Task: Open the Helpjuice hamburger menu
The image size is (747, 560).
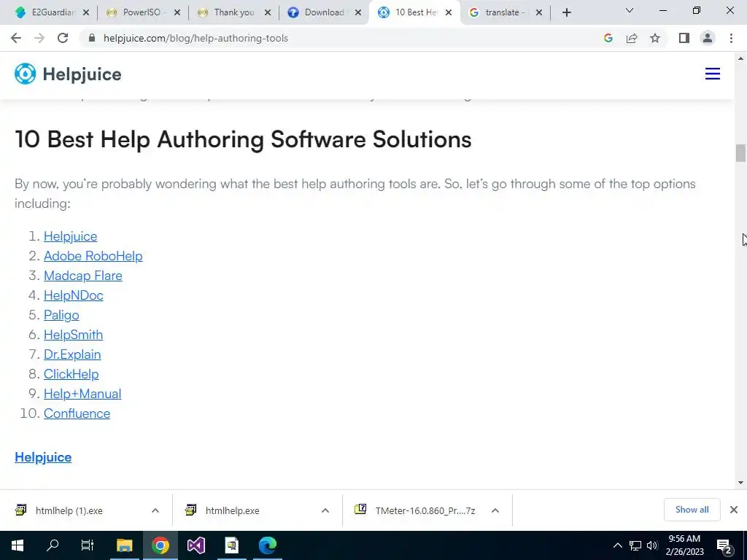Action: pos(713,74)
